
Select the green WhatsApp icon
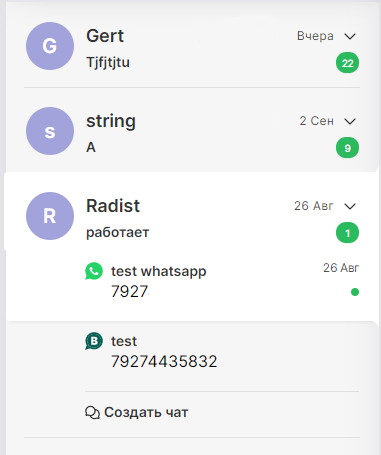click(x=94, y=271)
